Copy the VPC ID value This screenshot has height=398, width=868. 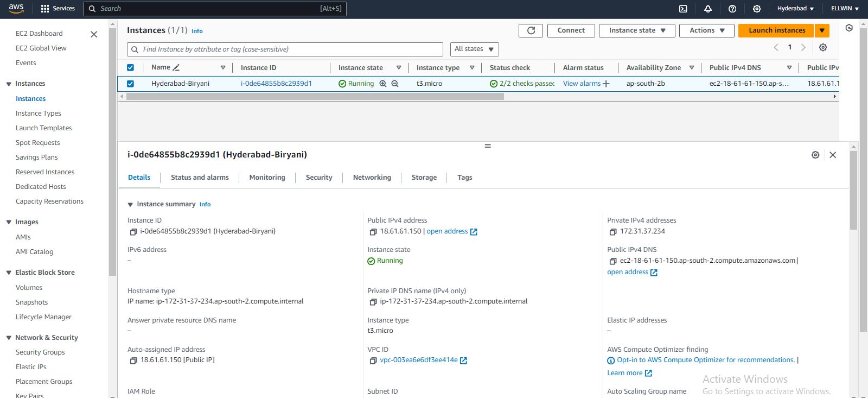tap(373, 361)
